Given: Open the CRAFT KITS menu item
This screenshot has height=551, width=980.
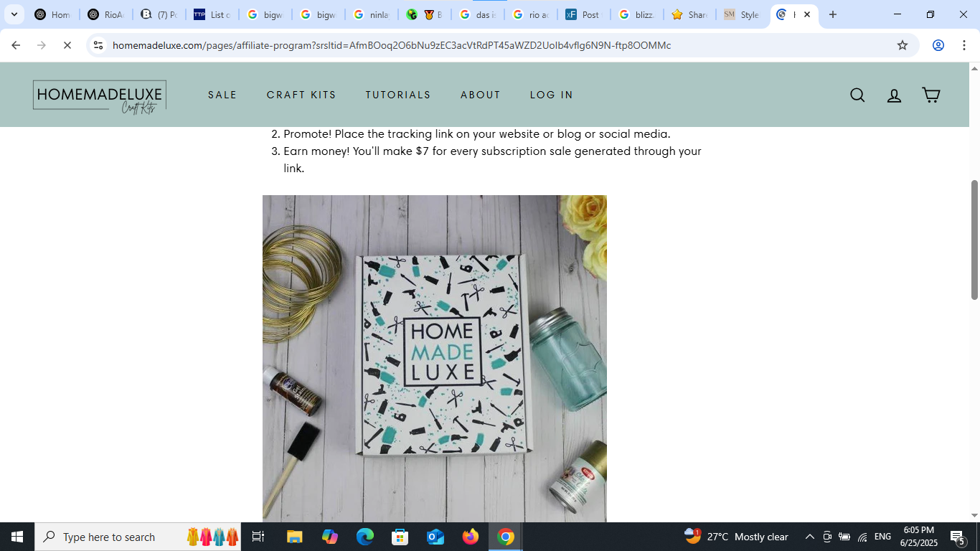Looking at the screenshot, I should point(301,95).
